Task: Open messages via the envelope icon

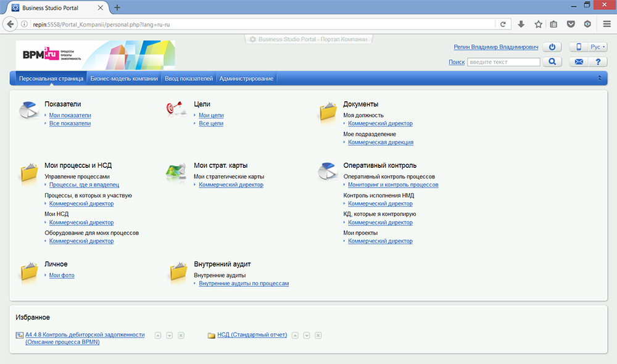Action: 579,62
